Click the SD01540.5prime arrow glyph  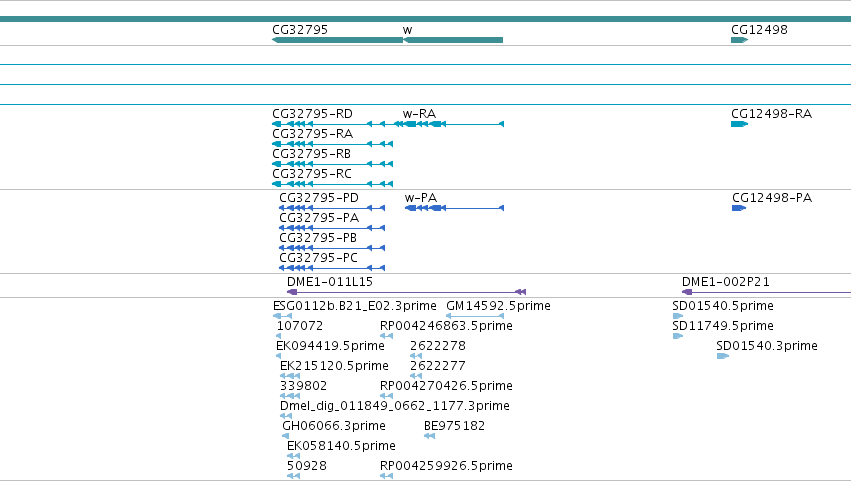[677, 316]
